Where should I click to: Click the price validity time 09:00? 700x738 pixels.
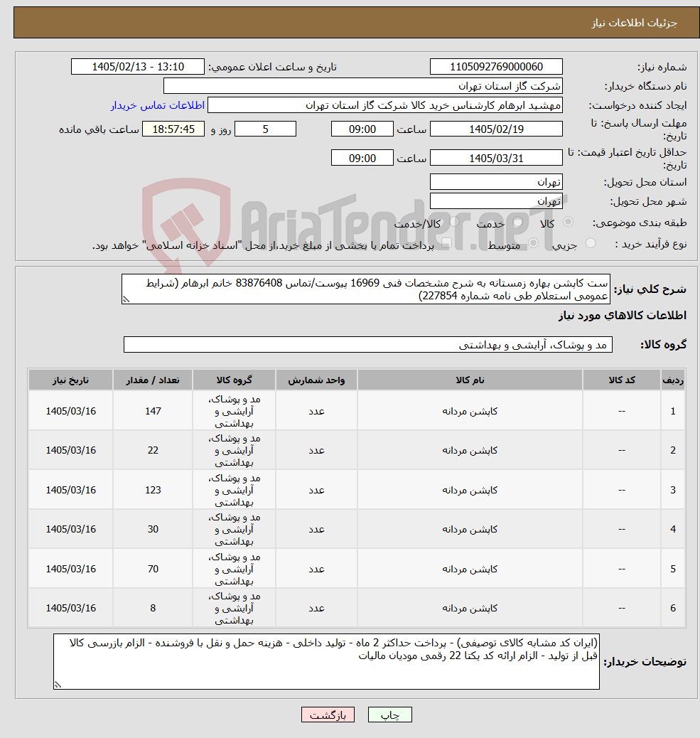click(362, 158)
